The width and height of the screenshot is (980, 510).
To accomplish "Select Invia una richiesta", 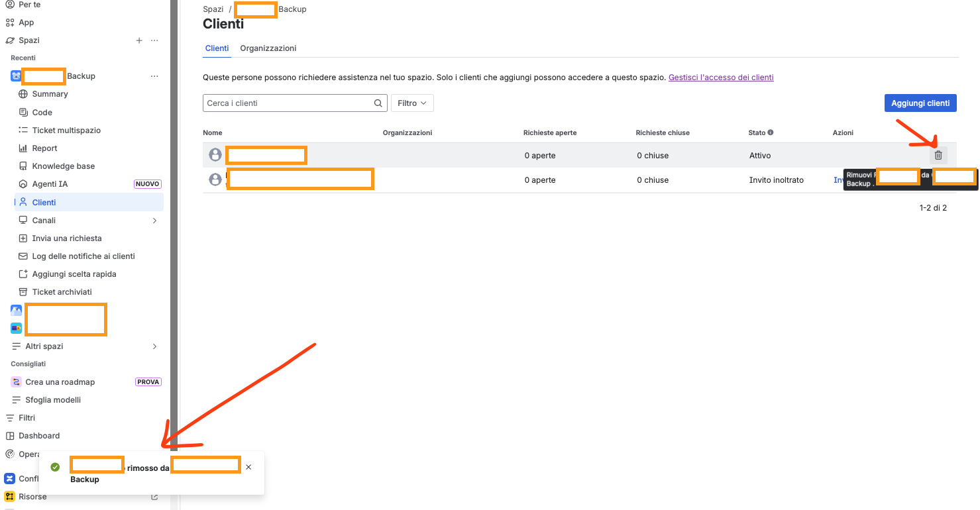I will point(67,238).
